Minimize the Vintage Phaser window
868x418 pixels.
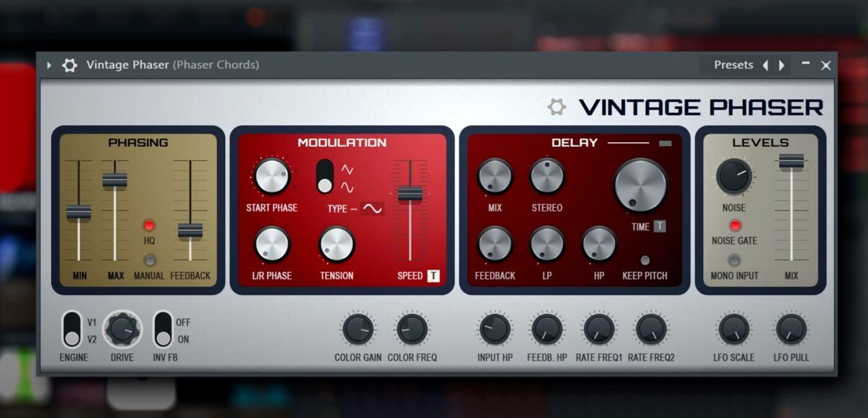(x=805, y=63)
